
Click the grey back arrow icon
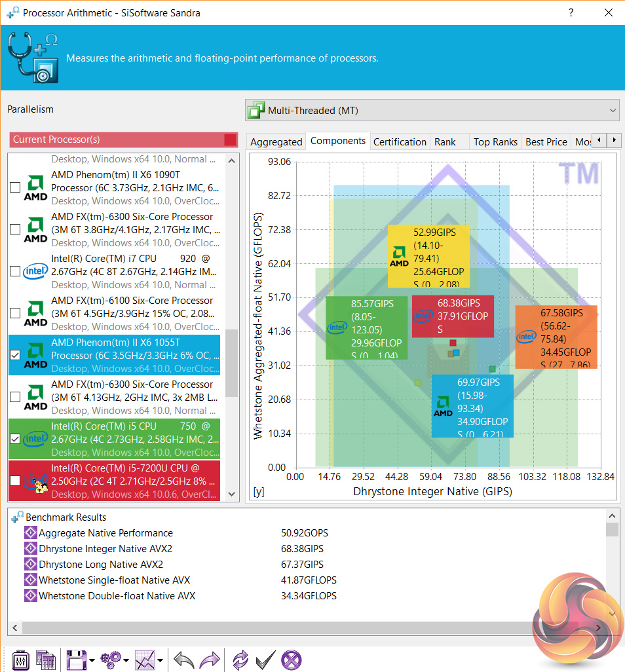(x=184, y=660)
